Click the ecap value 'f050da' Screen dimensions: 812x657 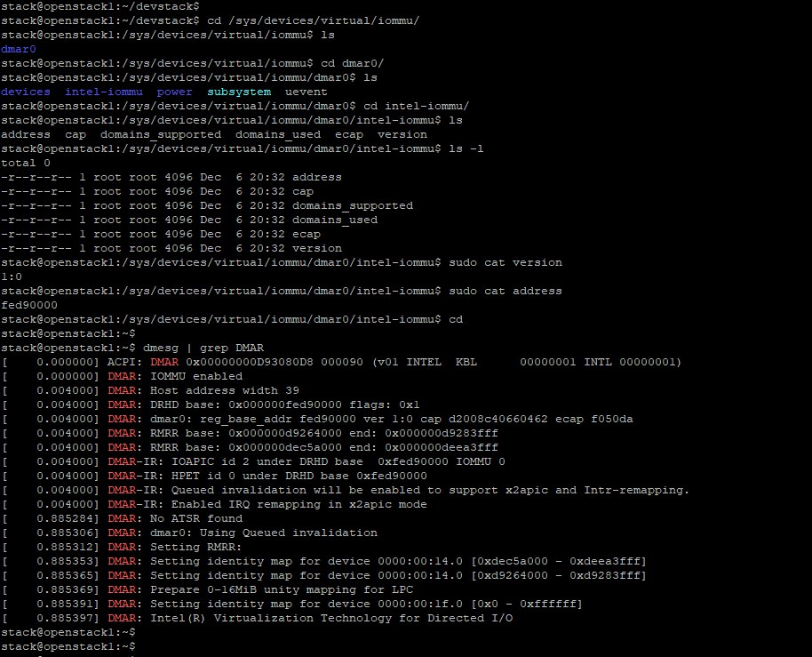pyautogui.click(x=611, y=419)
